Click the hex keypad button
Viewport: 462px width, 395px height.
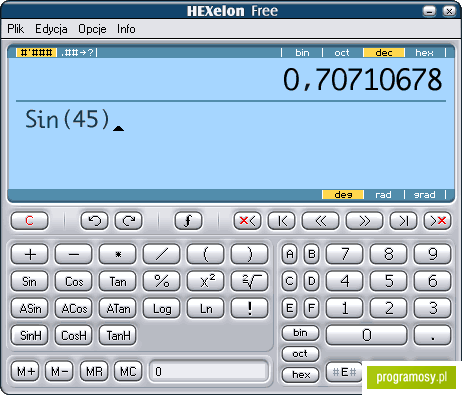[x=300, y=375]
